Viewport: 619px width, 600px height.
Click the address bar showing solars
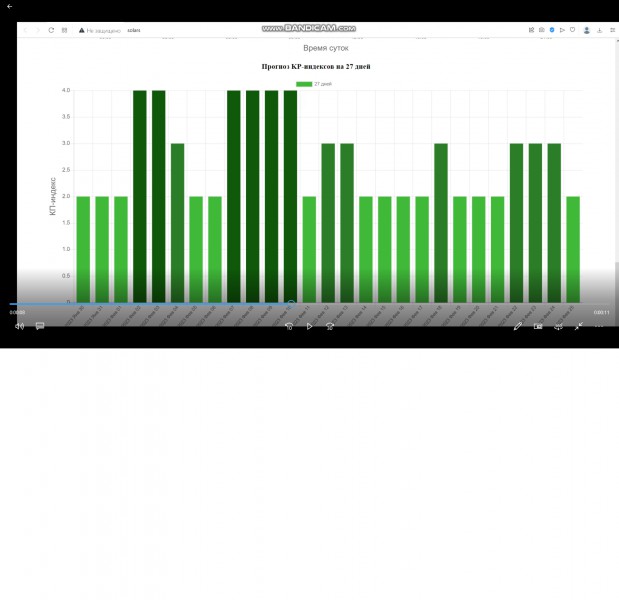pos(133,30)
